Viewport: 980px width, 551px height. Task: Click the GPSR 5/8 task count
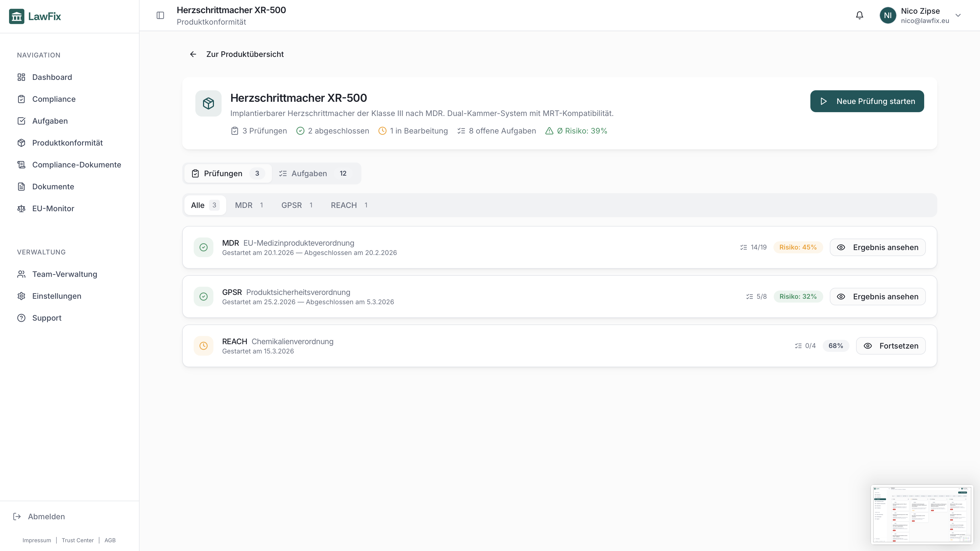[756, 296]
